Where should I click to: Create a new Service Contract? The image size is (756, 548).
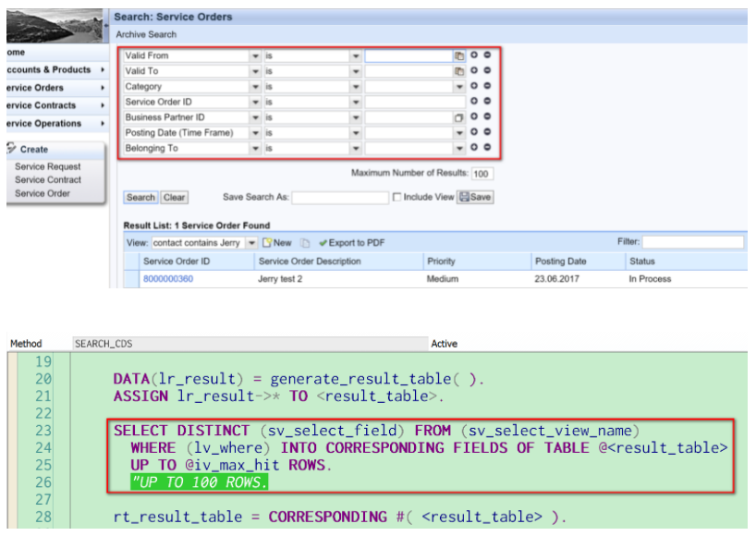[x=48, y=180]
